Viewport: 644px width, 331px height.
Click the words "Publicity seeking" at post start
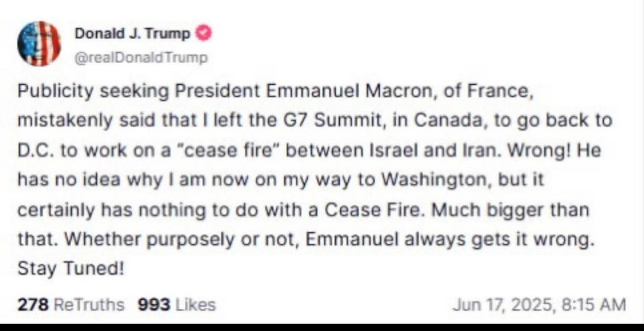tap(93, 91)
